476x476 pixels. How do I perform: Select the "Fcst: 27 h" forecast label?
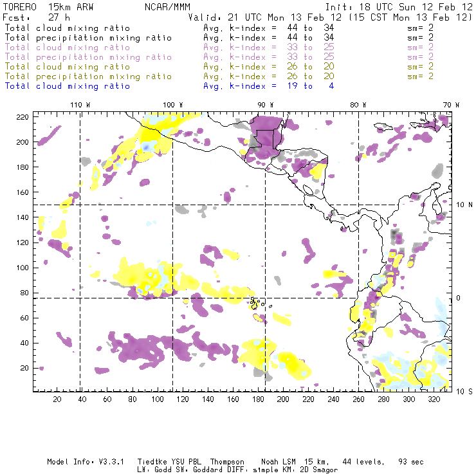[36, 17]
